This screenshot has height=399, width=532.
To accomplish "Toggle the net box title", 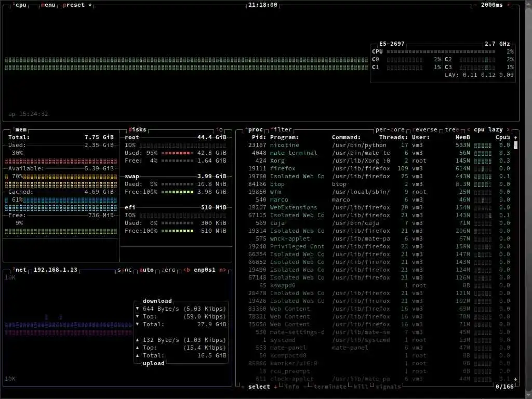I will click(20, 270).
